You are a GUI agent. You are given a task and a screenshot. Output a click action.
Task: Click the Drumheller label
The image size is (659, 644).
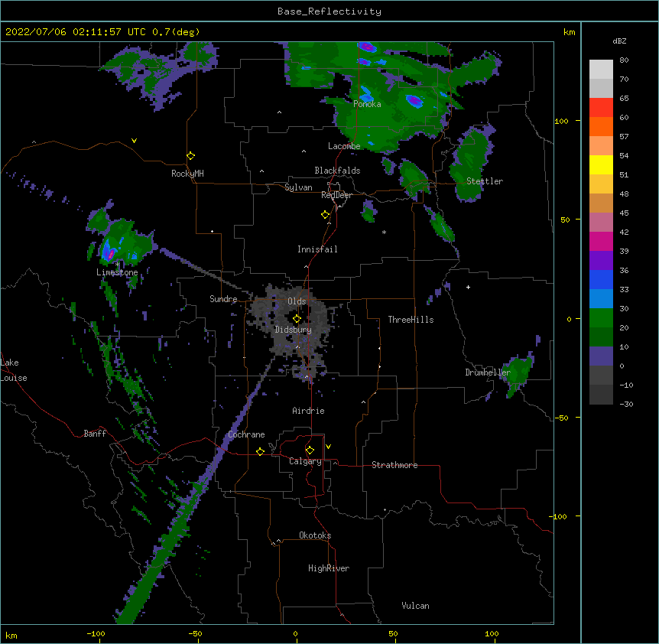tap(488, 372)
